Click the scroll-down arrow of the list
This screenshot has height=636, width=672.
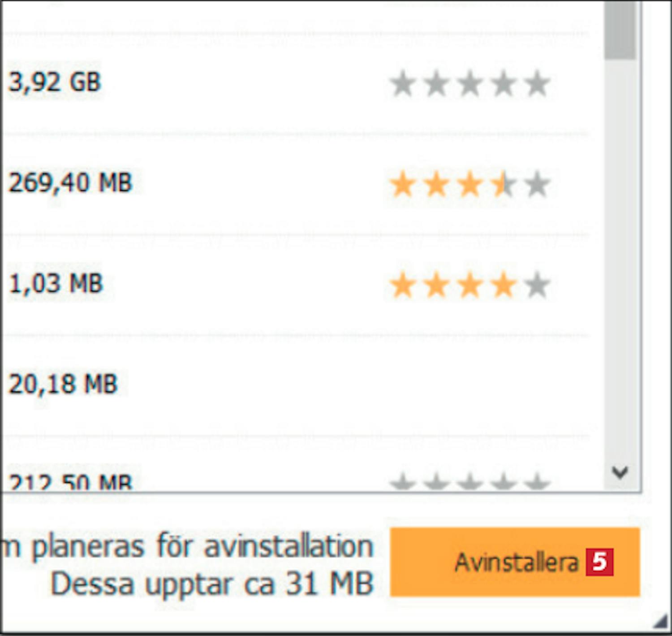click(x=620, y=472)
